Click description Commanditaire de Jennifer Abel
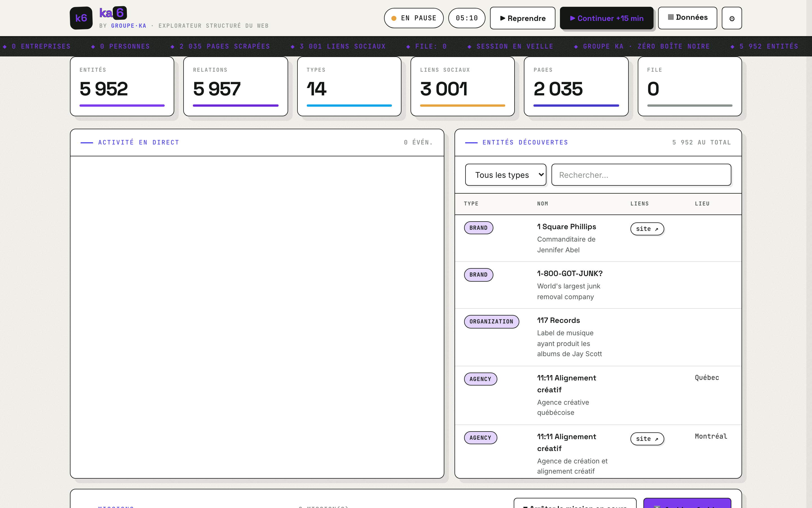Viewport: 812px width, 508px height. 566,245
